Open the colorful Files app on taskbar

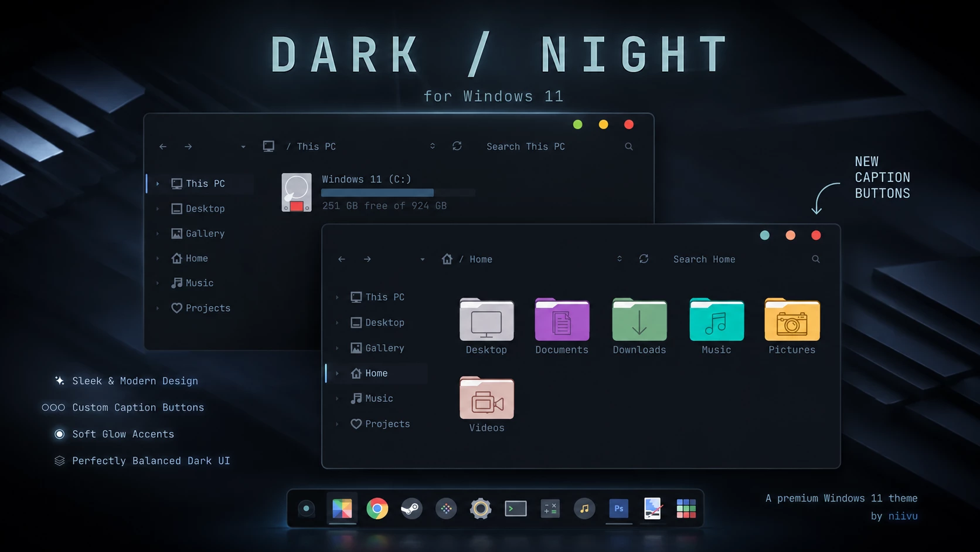[x=342, y=509]
